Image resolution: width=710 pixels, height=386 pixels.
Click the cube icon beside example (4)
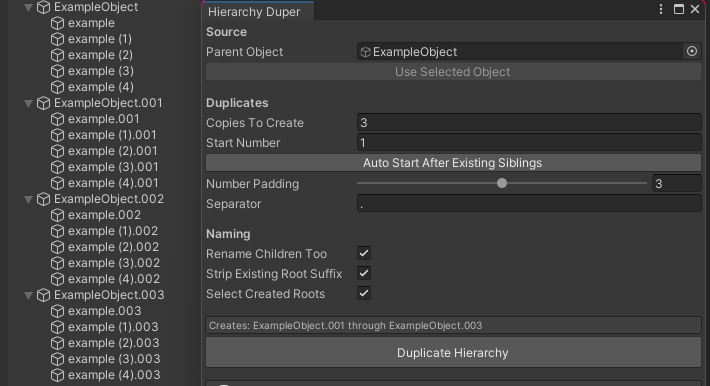click(58, 87)
